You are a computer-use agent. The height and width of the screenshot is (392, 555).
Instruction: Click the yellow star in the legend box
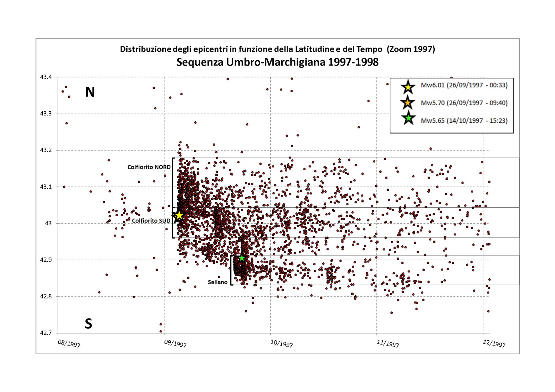(x=408, y=87)
